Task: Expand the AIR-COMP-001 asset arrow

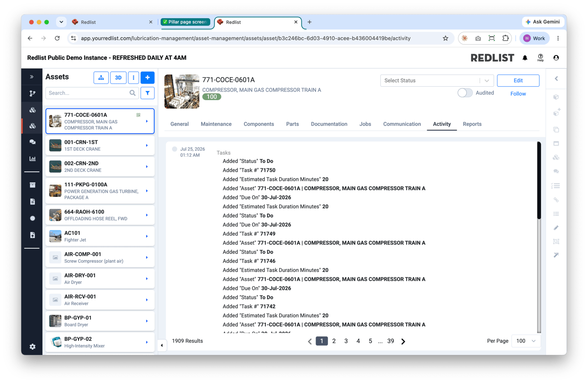Action: tap(147, 258)
